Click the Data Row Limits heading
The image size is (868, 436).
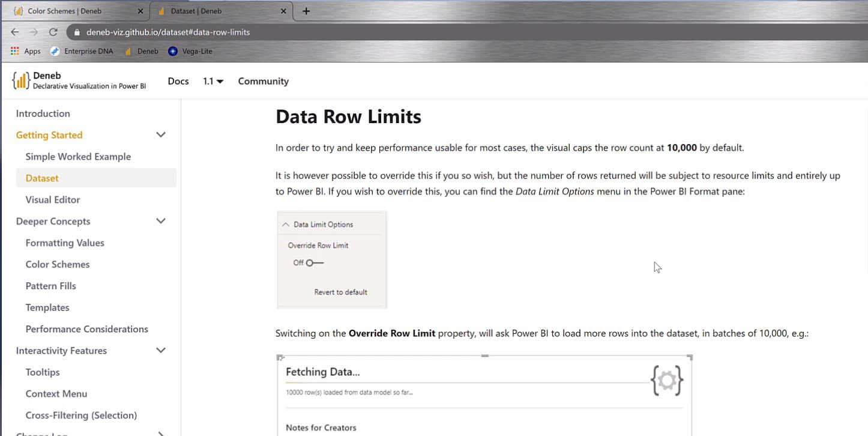point(348,117)
